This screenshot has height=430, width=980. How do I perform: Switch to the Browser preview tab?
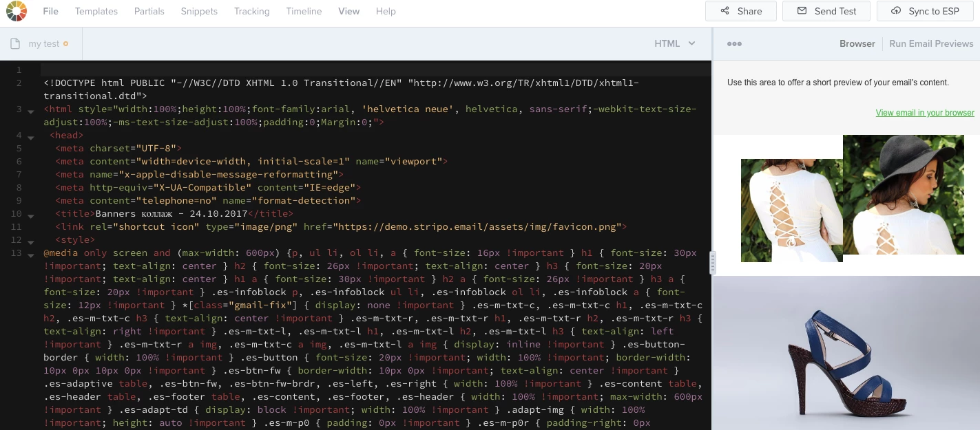tap(857, 43)
